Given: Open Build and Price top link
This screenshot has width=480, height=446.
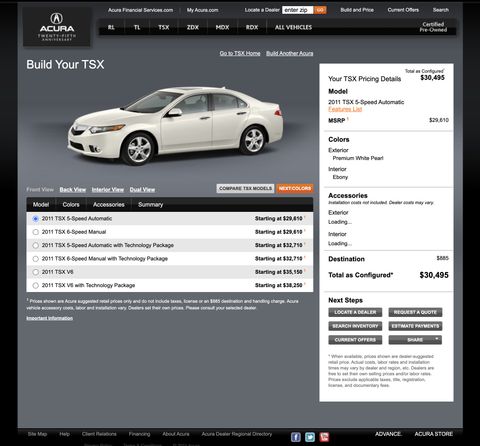Looking at the screenshot, I should coord(357,10).
